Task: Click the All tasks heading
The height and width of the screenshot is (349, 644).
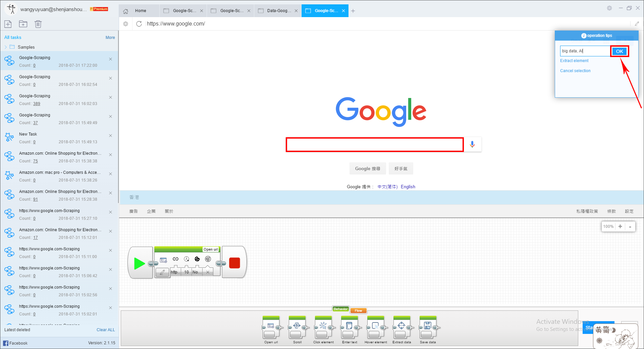Action: [13, 38]
